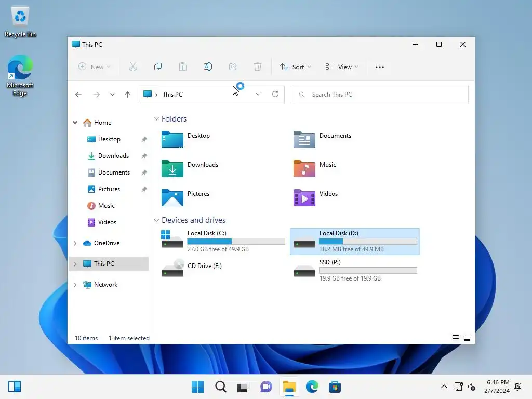532x399 pixels.
Task: Select Videos in navigation pane
Action: (x=107, y=222)
